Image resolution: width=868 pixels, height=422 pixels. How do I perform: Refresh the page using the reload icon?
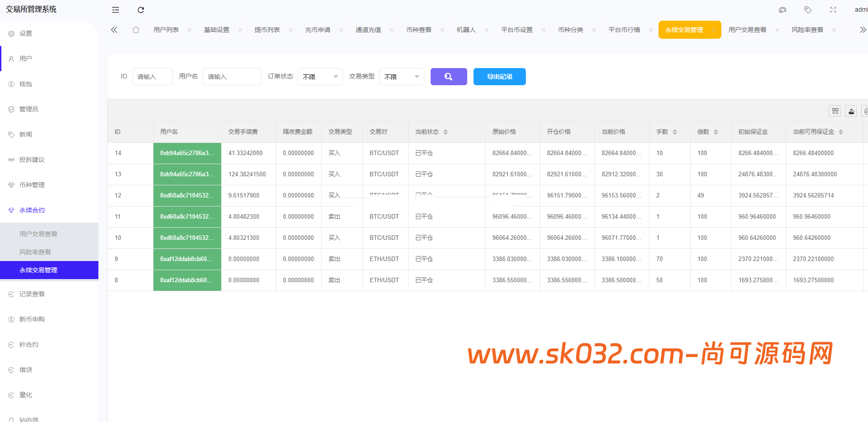(x=140, y=9)
